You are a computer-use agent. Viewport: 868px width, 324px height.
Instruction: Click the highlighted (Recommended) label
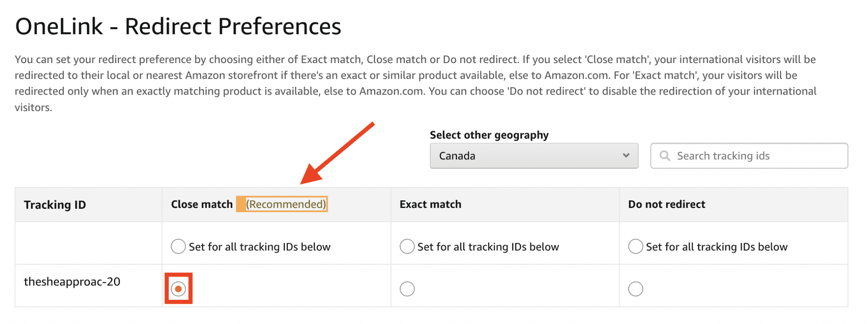(x=283, y=204)
